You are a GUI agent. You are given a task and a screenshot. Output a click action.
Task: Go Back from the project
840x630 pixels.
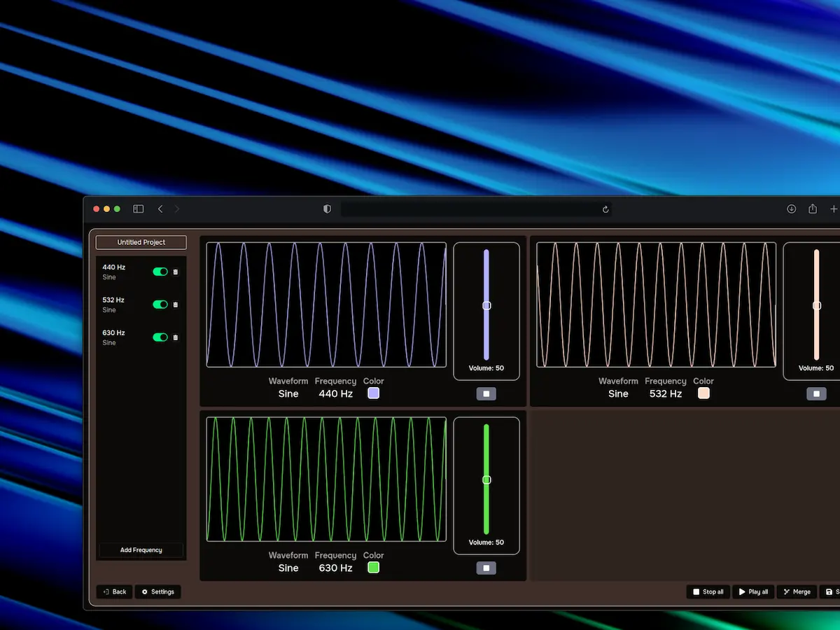point(115,592)
